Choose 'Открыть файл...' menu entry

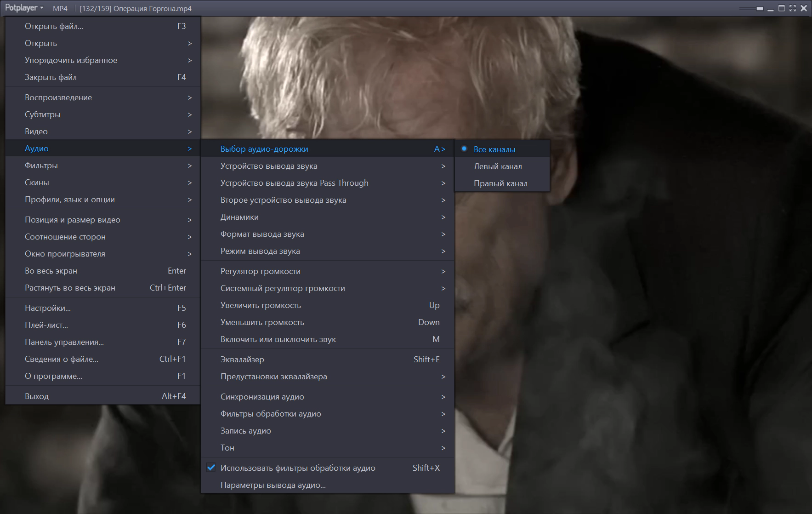[x=103, y=26]
